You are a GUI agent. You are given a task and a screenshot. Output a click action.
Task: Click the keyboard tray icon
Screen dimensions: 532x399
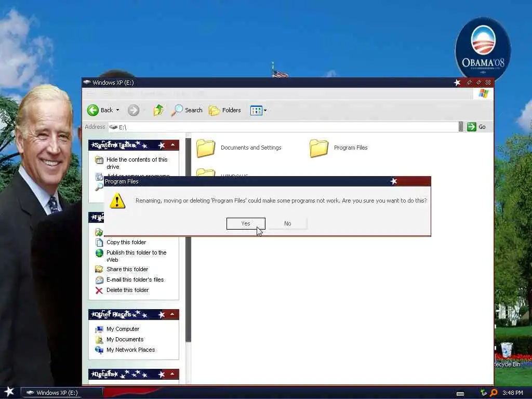point(460,394)
